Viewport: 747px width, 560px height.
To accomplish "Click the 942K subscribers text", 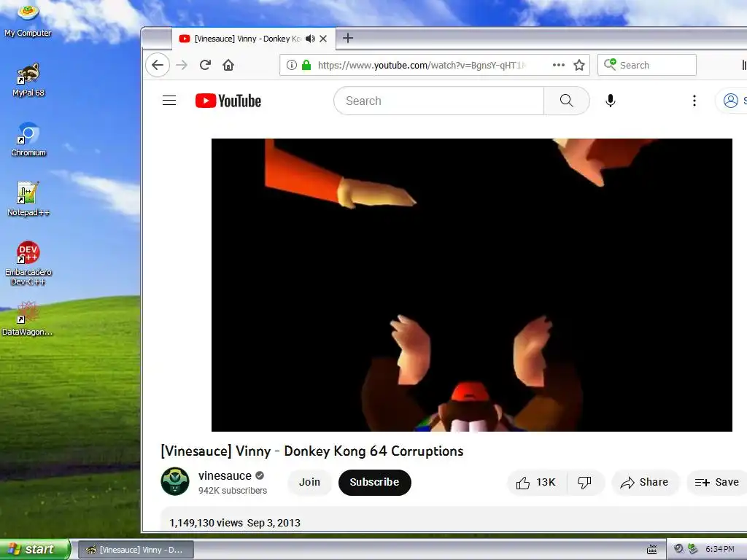I will [x=233, y=491].
